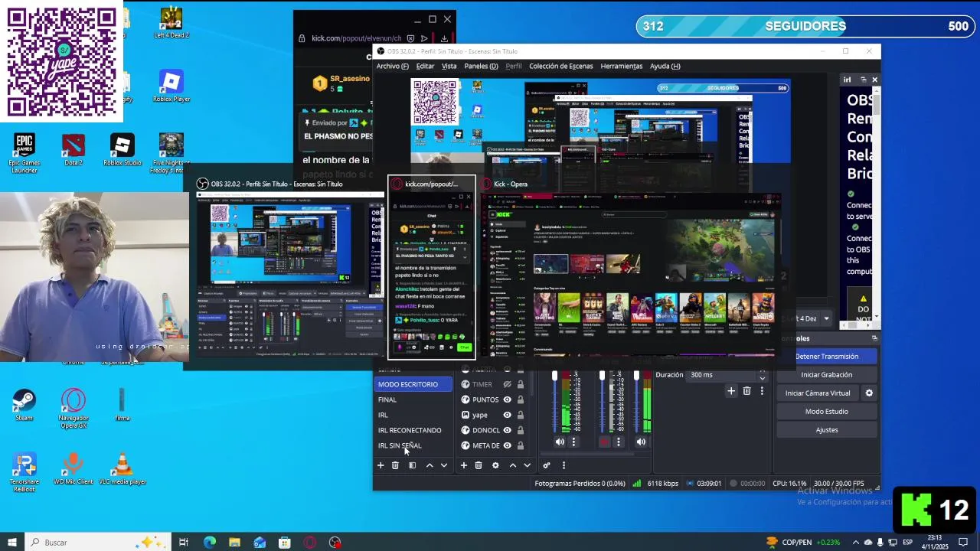Switch to the OBS 32.0.2 window thumbnail

tap(289, 268)
